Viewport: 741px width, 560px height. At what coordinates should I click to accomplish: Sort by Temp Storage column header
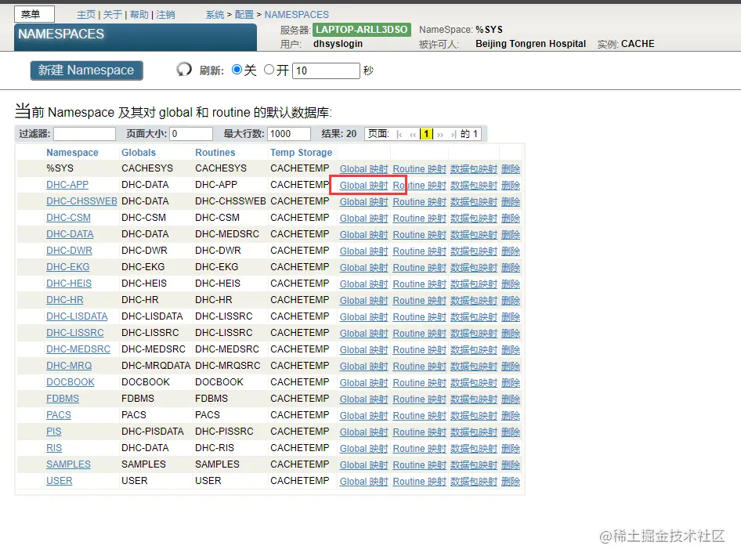[301, 153]
